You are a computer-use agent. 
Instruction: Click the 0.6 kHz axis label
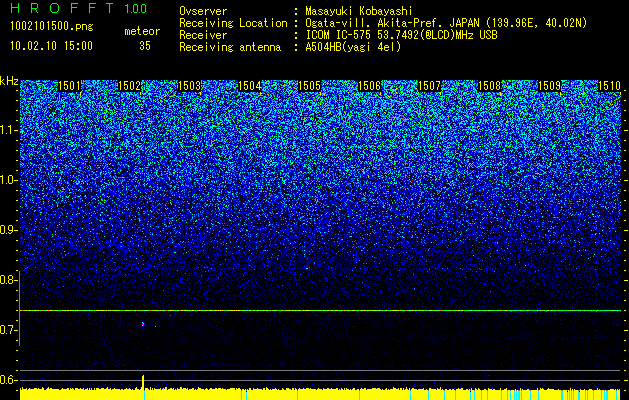pyautogui.click(x=7, y=380)
